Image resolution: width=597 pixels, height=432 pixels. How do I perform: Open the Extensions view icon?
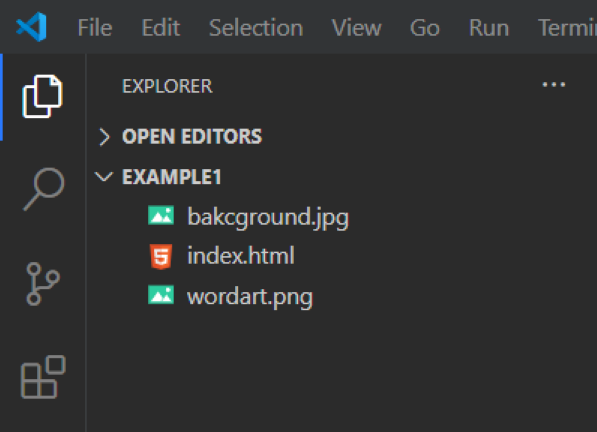click(43, 377)
